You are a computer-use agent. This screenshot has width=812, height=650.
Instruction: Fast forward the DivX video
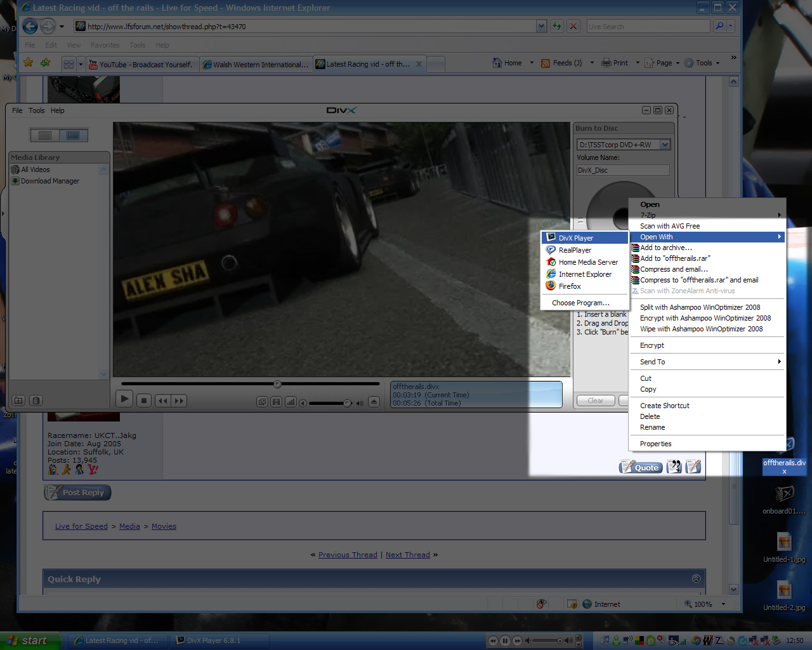pos(179,401)
